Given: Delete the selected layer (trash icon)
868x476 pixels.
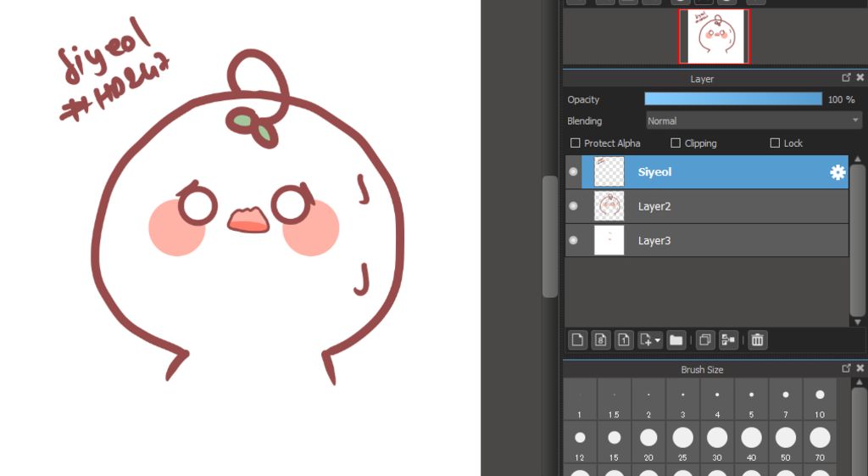Looking at the screenshot, I should tap(757, 339).
